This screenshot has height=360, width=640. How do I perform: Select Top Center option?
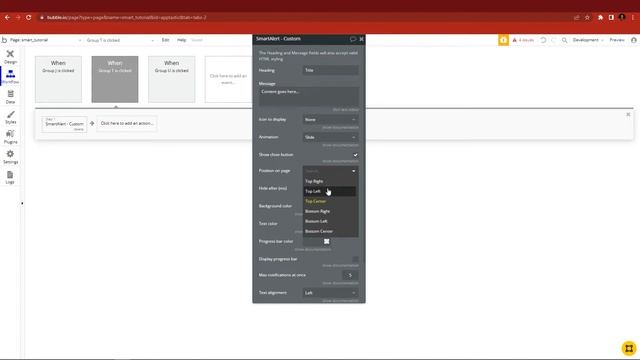tap(330, 201)
